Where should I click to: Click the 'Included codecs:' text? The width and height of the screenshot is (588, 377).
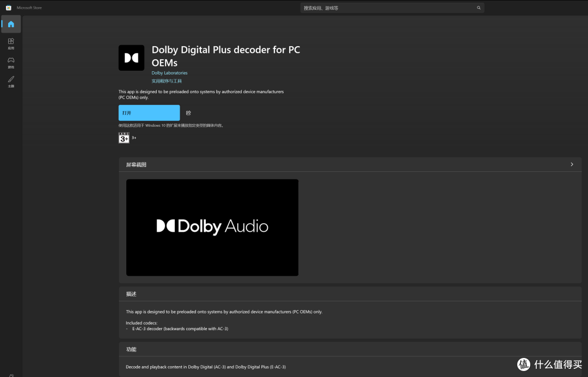[142, 323]
